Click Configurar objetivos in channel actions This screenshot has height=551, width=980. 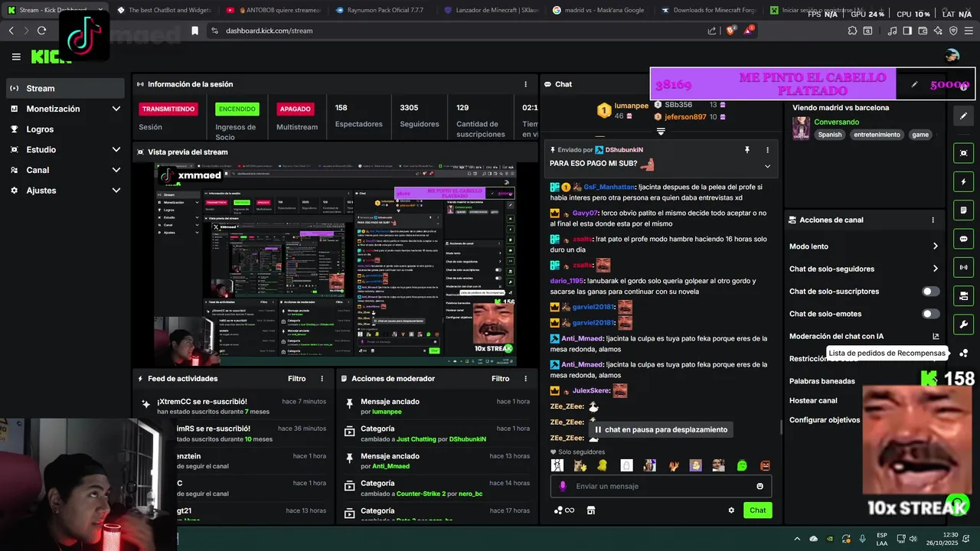point(825,420)
